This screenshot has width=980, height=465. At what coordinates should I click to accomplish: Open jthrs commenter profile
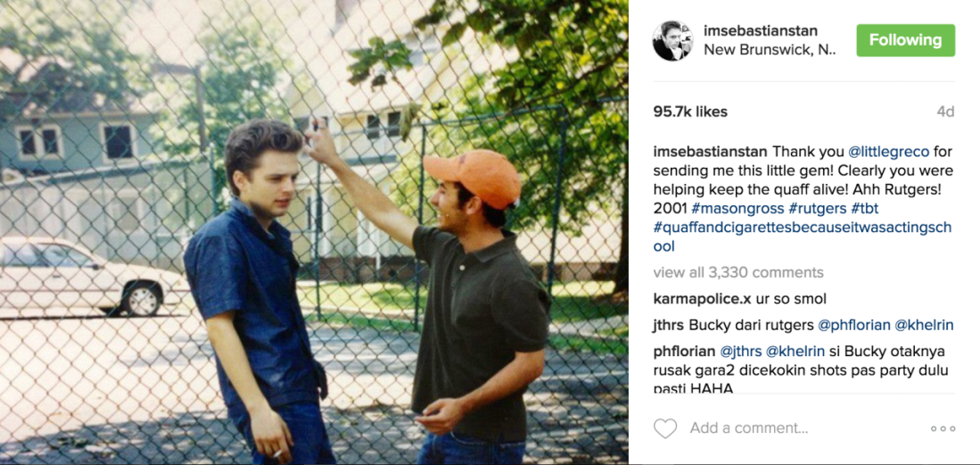[x=669, y=325]
